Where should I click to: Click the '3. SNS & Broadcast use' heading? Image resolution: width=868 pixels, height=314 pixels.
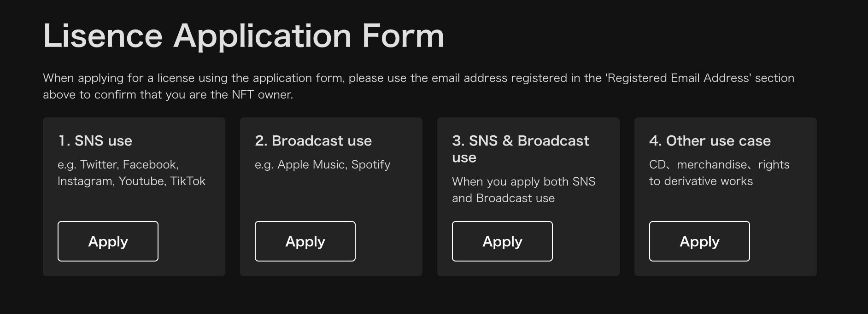[x=520, y=149]
